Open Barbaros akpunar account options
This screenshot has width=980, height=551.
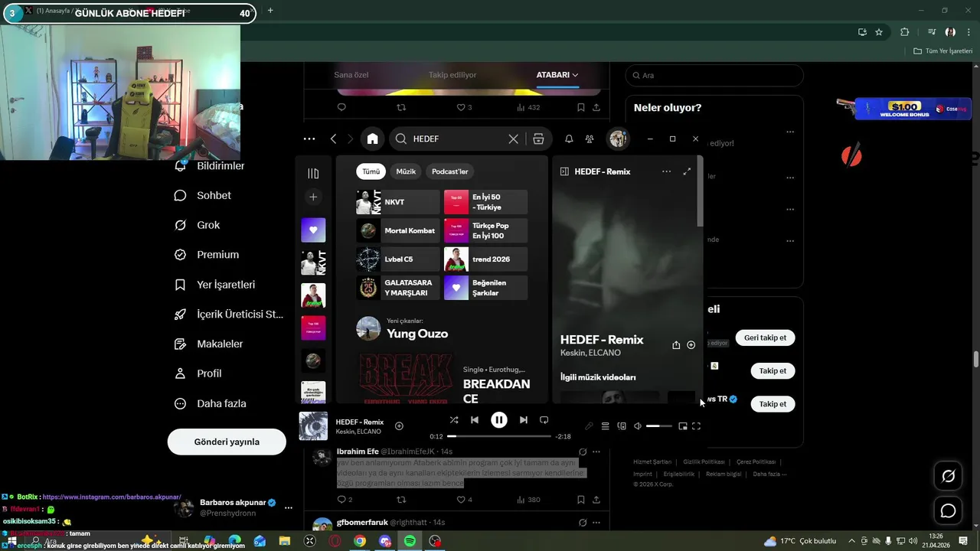click(289, 507)
